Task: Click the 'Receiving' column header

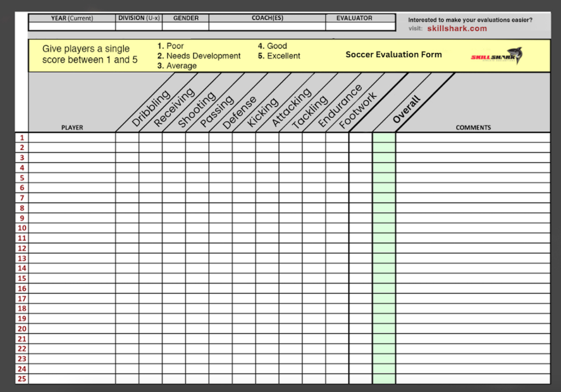Action: [x=174, y=107]
